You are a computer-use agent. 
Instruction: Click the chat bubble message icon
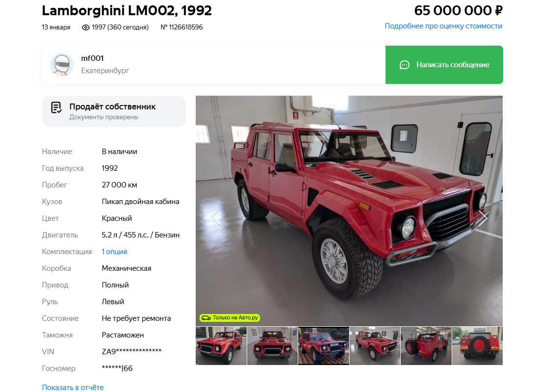tap(405, 65)
